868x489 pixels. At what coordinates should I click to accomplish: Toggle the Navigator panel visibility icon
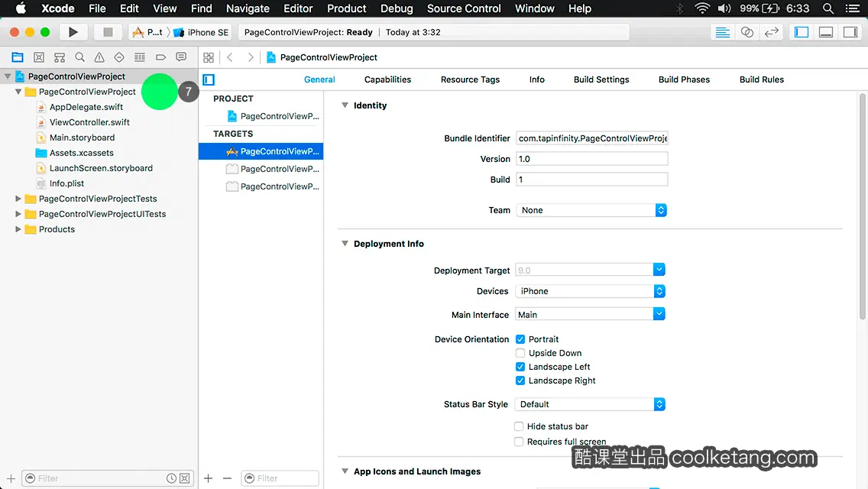point(802,32)
